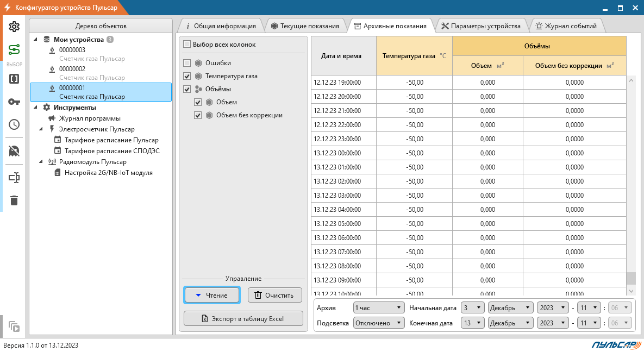Image resolution: width=644 pixels, height=352 pixels.
Task: Uncheck the Объёмы group checkbox
Action: click(187, 89)
